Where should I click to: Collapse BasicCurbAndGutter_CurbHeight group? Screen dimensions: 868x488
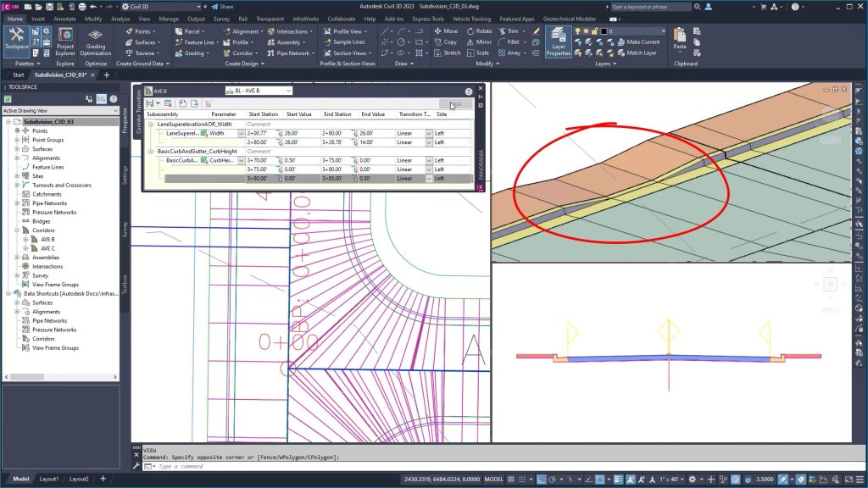(151, 151)
